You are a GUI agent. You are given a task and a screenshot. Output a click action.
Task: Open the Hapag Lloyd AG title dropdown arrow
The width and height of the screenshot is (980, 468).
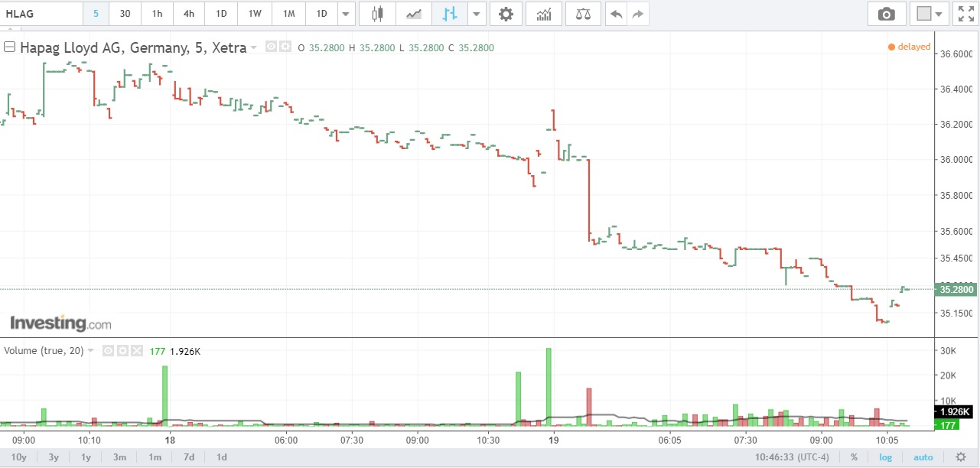tap(253, 47)
